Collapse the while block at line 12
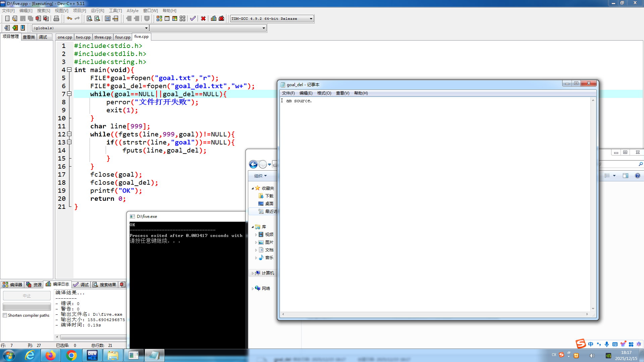The height and width of the screenshot is (362, 644). coord(69,134)
